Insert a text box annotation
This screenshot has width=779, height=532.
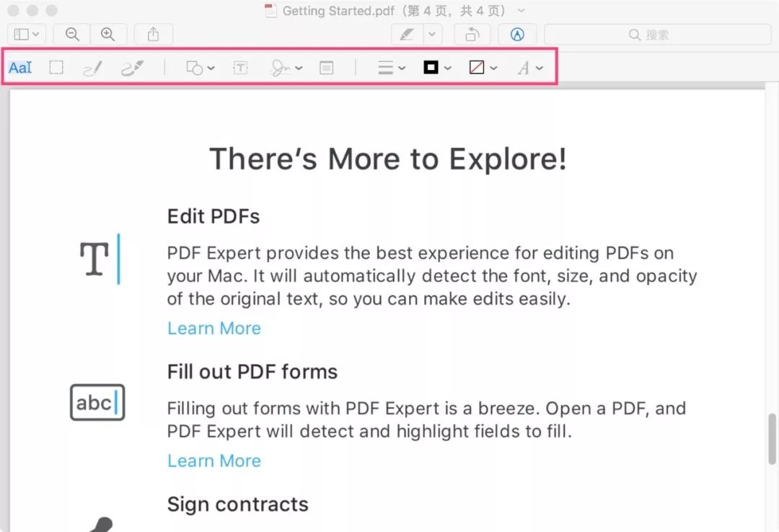pos(240,68)
